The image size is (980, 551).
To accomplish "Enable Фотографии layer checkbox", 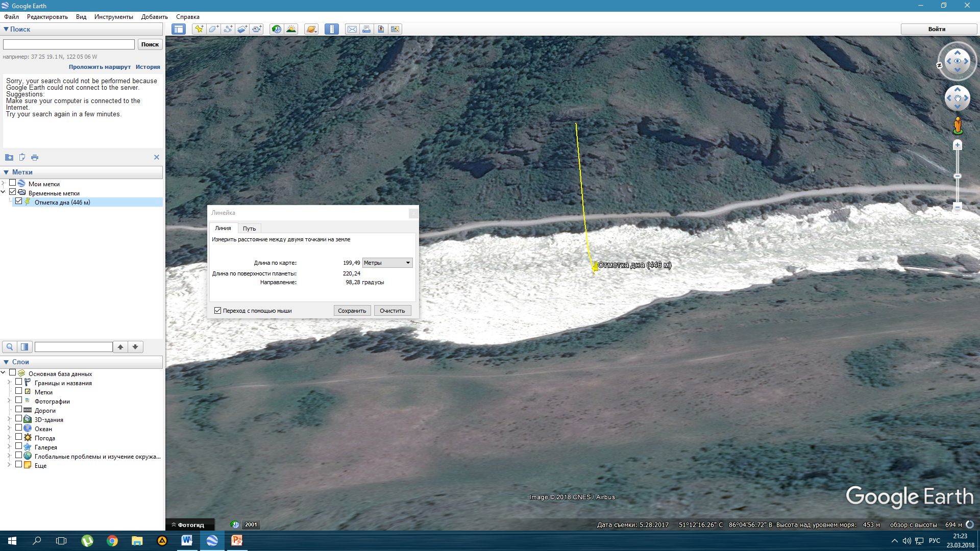I will click(x=19, y=400).
